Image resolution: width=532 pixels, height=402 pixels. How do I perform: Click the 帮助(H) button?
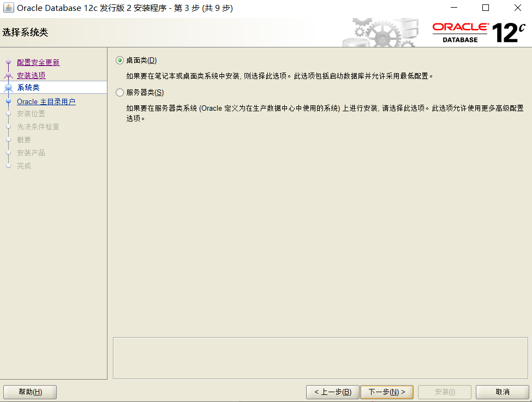tap(30, 392)
